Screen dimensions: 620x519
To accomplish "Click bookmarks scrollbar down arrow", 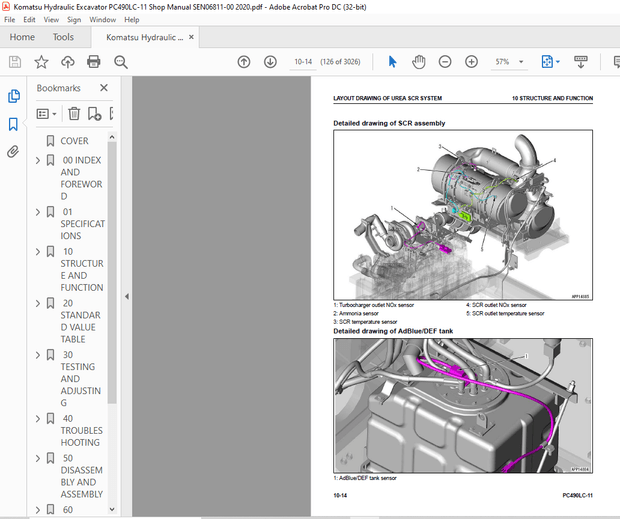I will [x=112, y=509].
